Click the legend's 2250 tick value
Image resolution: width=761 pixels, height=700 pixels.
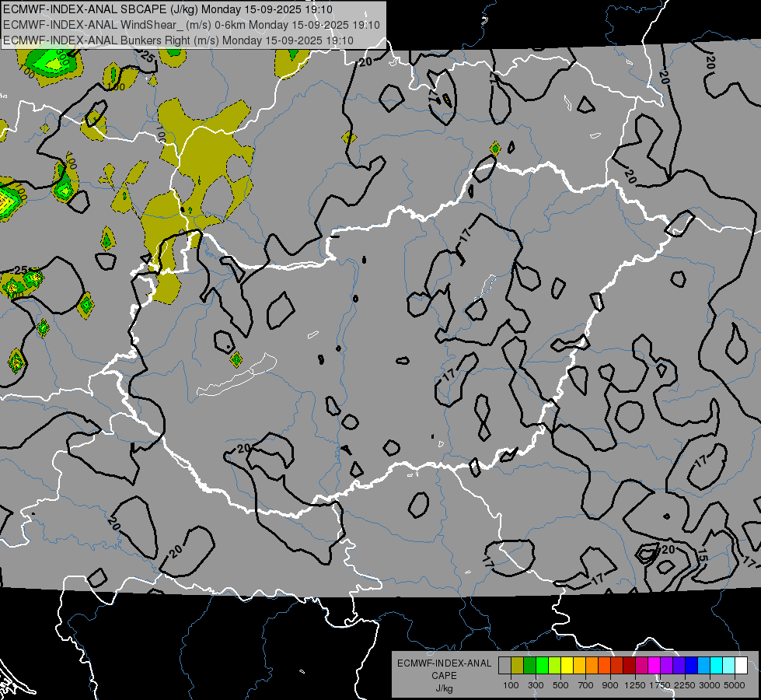pos(685,685)
